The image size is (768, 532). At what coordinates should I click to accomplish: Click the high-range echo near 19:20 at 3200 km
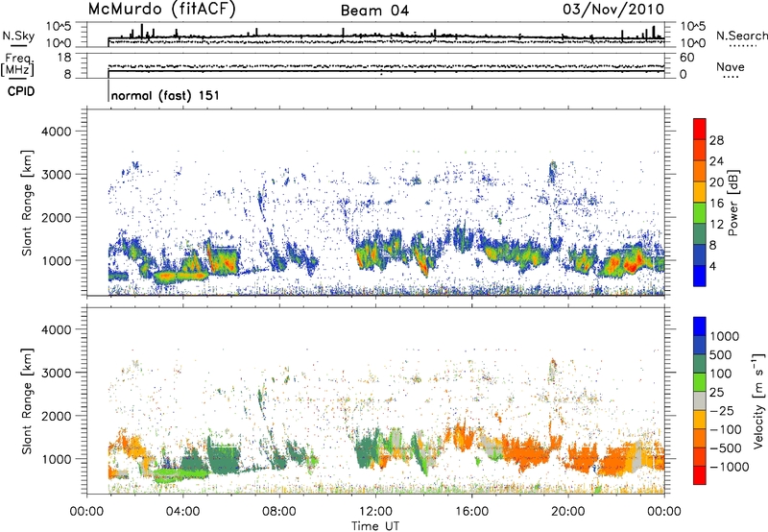[x=553, y=171]
